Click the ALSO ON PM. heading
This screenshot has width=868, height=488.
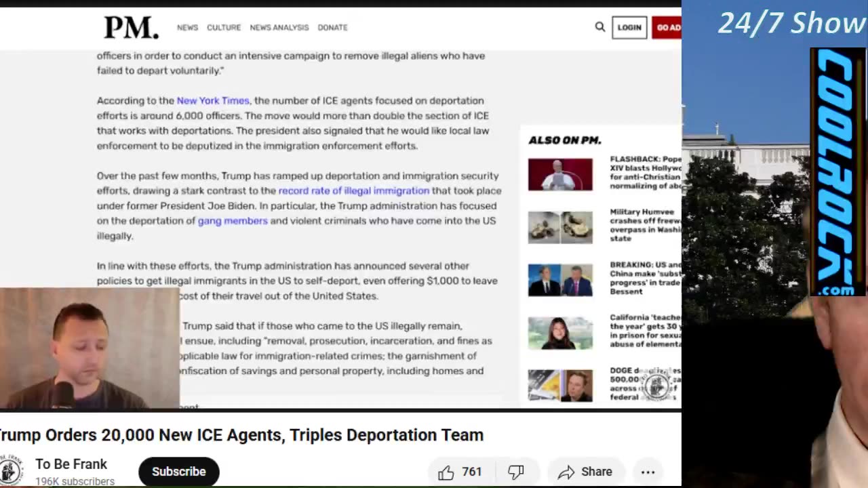coord(565,140)
